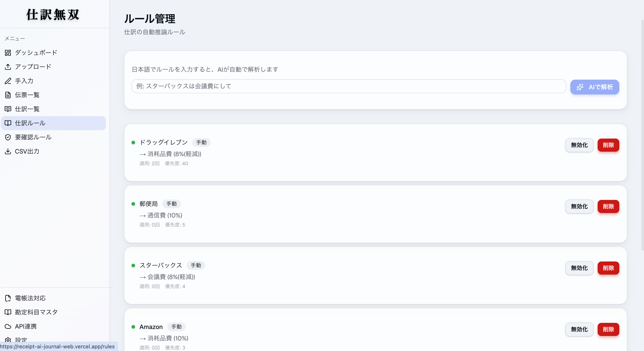
Task: Click '→ 通信費 (10%)' text
Action: click(161, 216)
